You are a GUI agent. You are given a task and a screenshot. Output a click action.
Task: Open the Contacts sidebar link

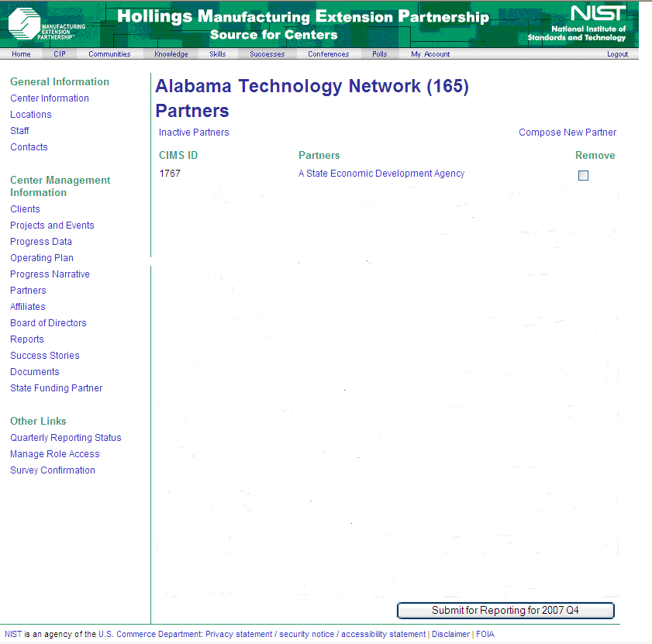click(29, 146)
